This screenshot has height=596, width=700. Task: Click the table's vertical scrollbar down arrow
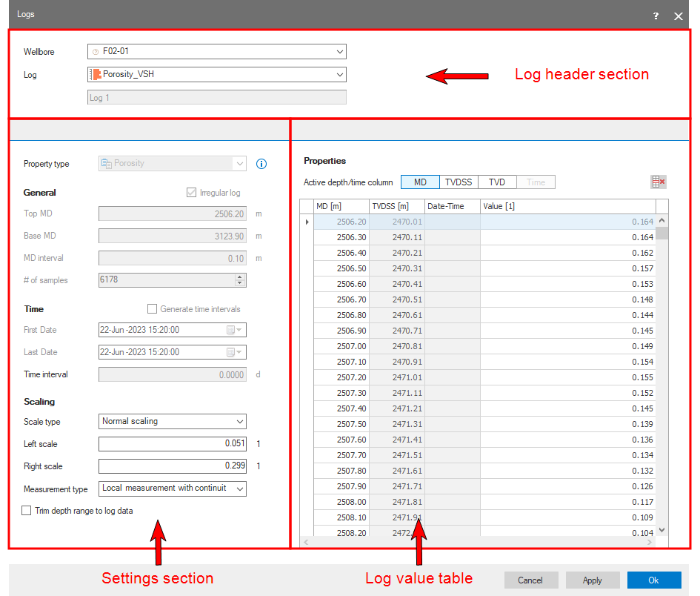662,530
